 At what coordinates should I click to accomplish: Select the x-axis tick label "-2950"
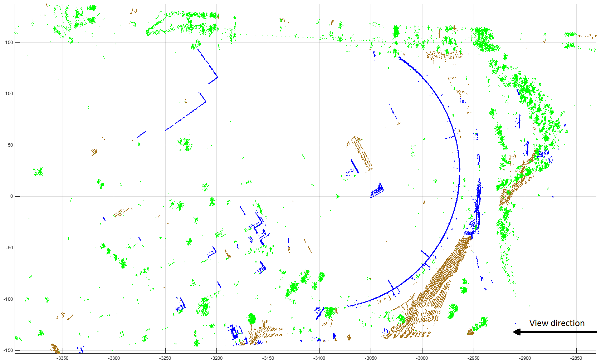point(474,358)
